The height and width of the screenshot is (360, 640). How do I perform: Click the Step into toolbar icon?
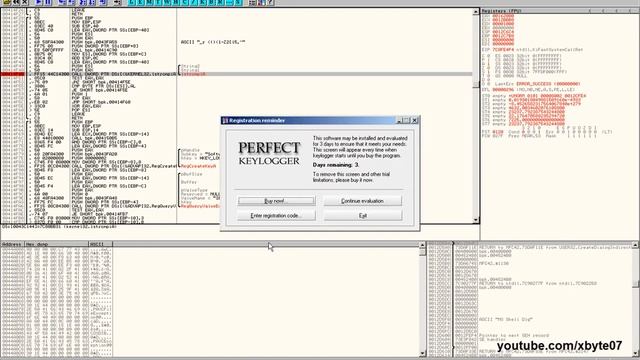[x=62, y=2]
